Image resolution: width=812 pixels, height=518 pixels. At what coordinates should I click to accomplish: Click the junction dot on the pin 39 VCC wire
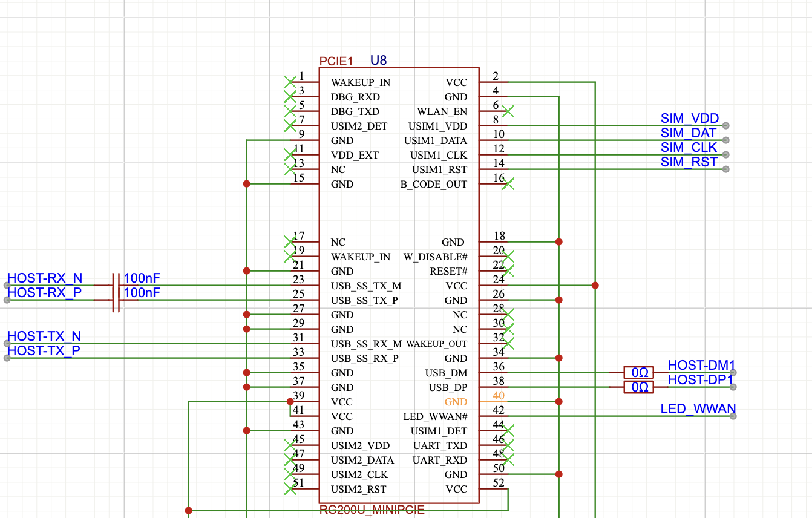tap(290, 401)
